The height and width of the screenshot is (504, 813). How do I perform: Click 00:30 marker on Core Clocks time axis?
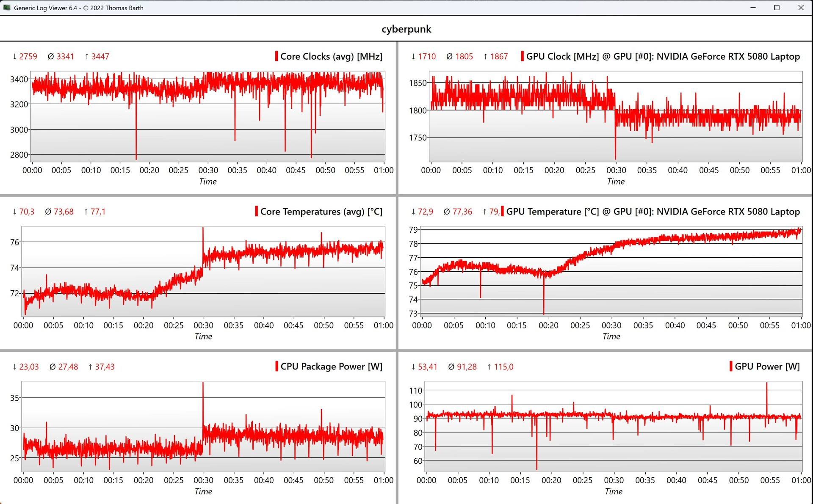208,170
